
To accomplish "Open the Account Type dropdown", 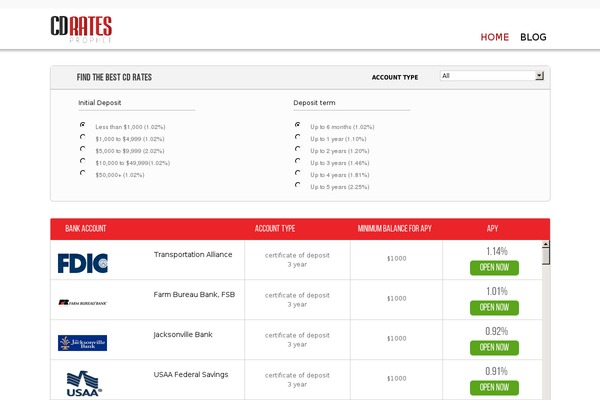I will pos(492,76).
